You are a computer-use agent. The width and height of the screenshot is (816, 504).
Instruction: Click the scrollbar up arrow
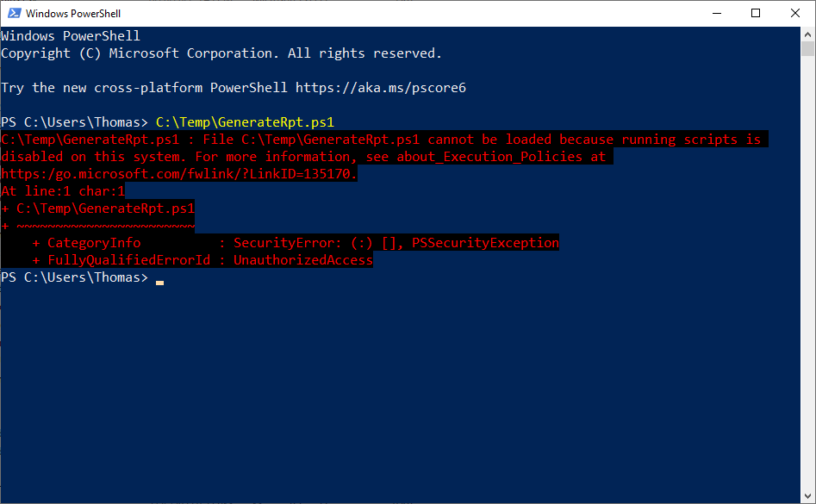click(807, 34)
